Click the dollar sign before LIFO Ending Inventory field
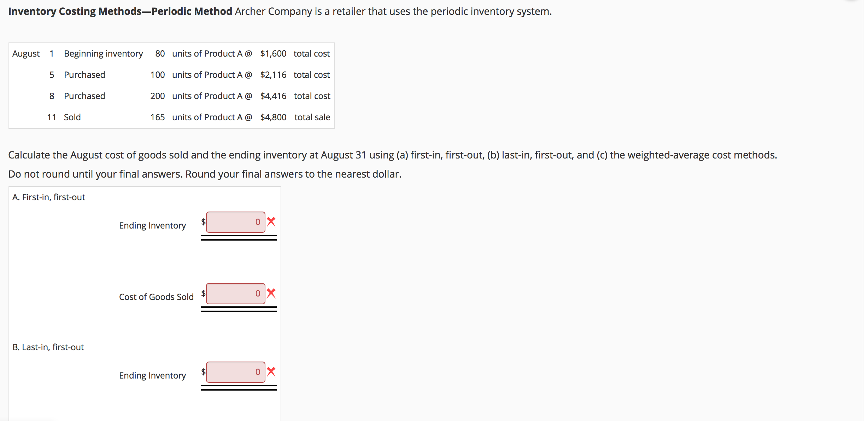This screenshot has width=868, height=421. pyautogui.click(x=203, y=371)
